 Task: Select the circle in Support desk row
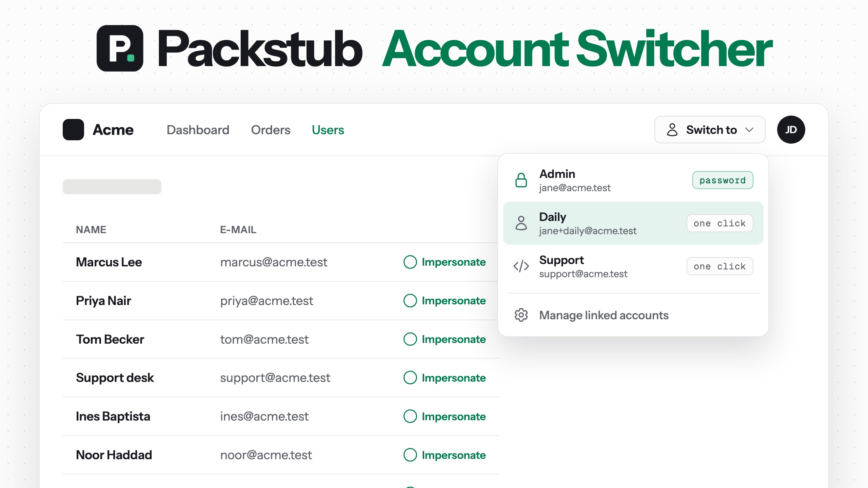410,378
